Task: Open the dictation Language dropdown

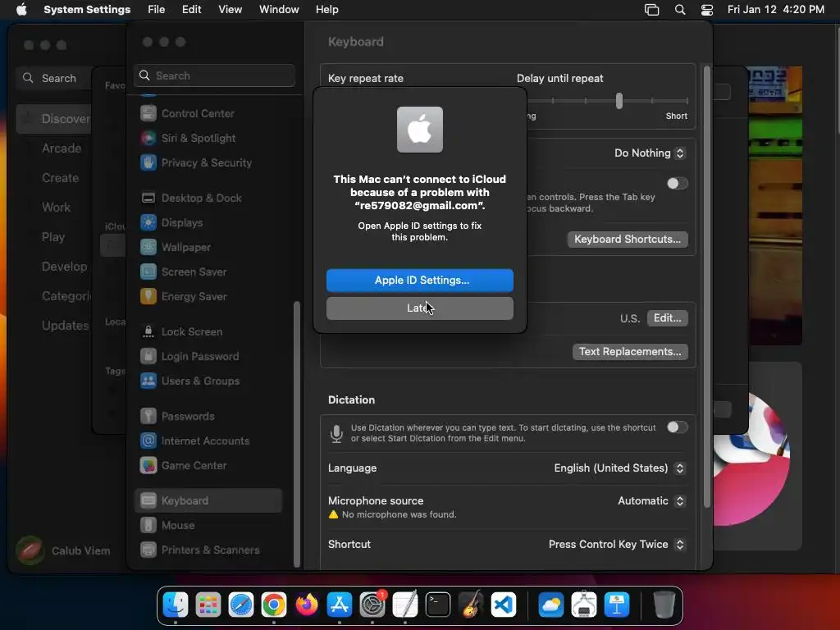Action: coord(619,468)
